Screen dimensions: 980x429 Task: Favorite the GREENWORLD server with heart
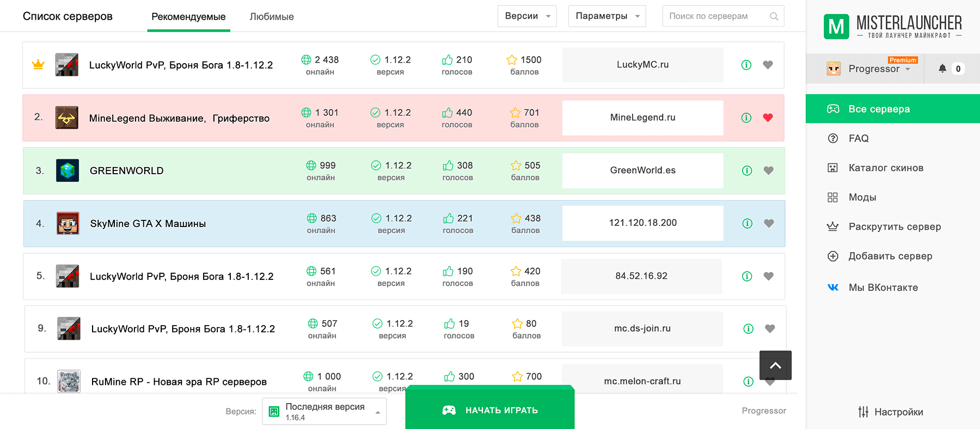(769, 170)
